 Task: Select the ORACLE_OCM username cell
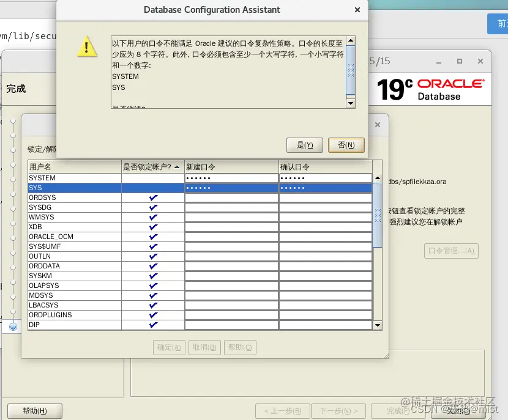(75, 237)
